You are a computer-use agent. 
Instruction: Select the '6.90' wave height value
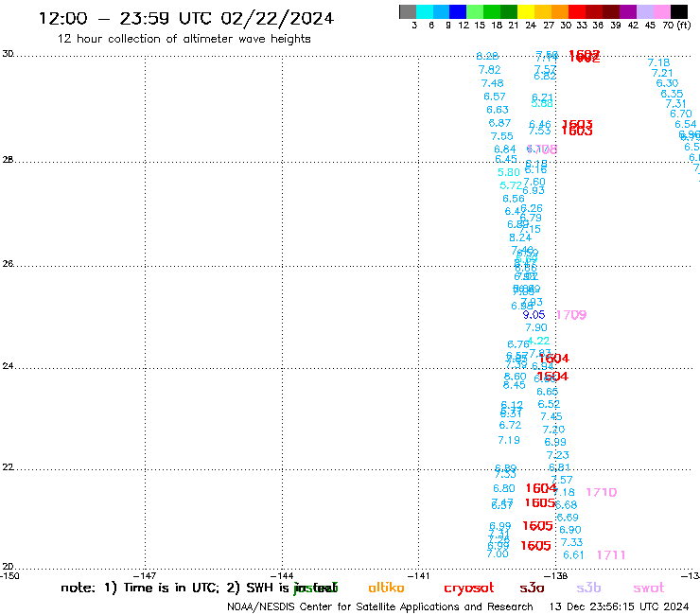570,530
